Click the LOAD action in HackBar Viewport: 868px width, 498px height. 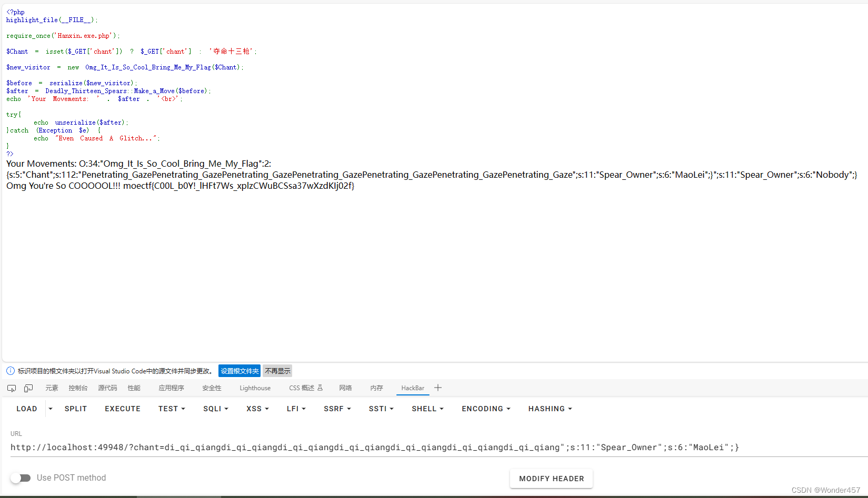26,409
